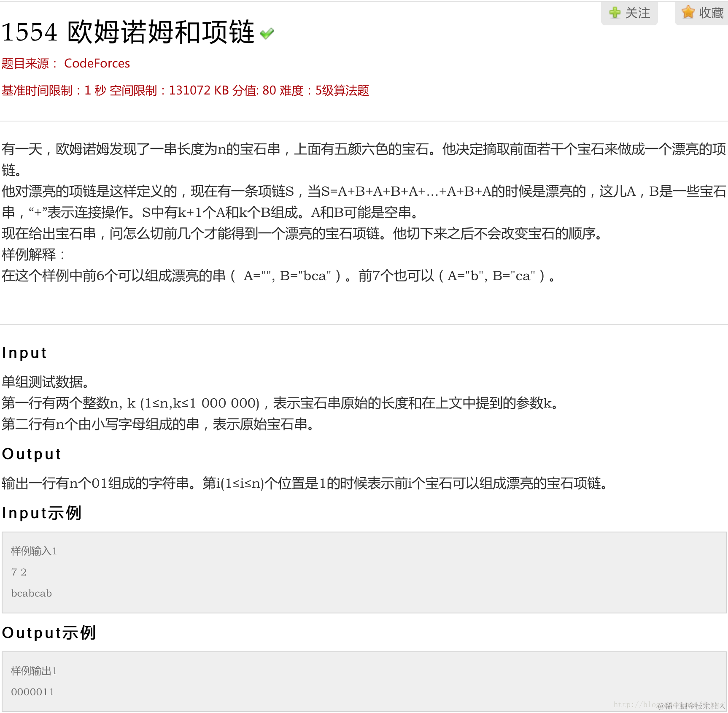Click the Output示例 heading
Screen dimensions: 728x713
(49, 633)
